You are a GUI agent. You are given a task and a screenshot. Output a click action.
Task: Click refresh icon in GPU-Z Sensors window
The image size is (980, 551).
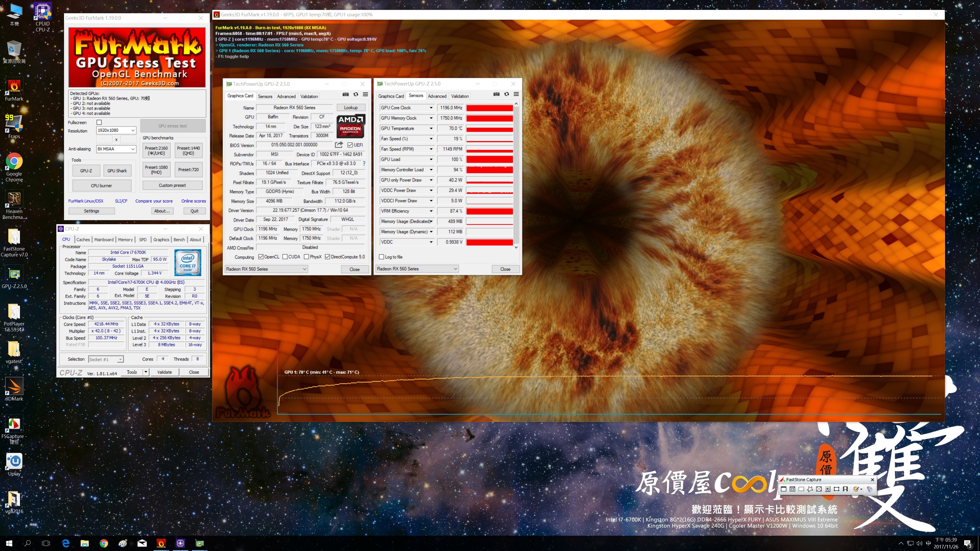pyautogui.click(x=507, y=94)
